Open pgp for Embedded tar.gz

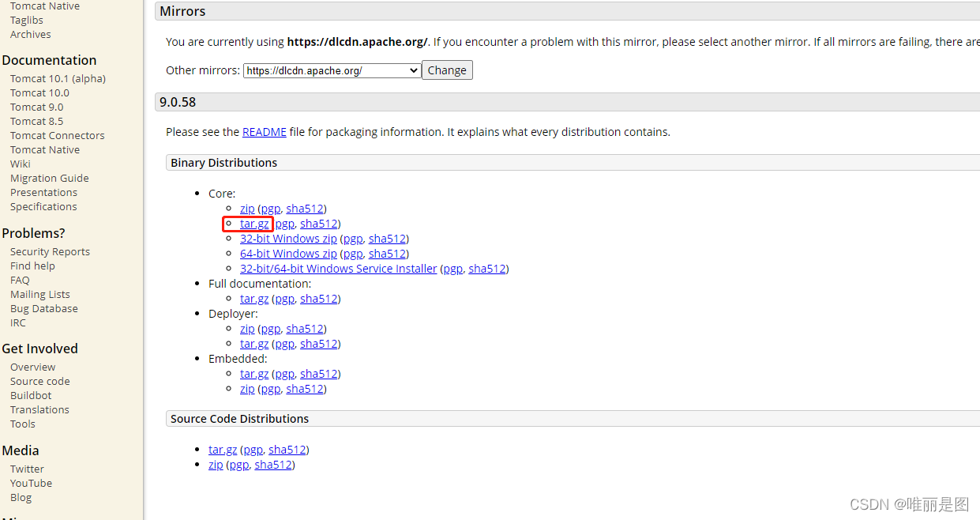(x=284, y=374)
